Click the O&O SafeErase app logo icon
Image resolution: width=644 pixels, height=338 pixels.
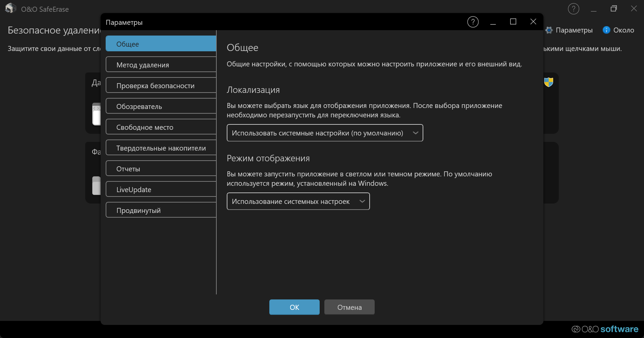[10, 8]
